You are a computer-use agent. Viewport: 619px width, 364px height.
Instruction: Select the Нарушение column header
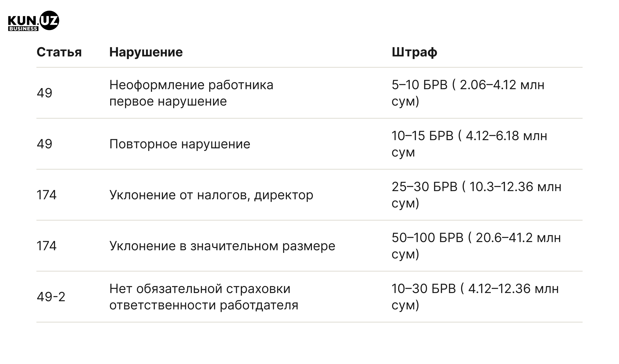146,52
